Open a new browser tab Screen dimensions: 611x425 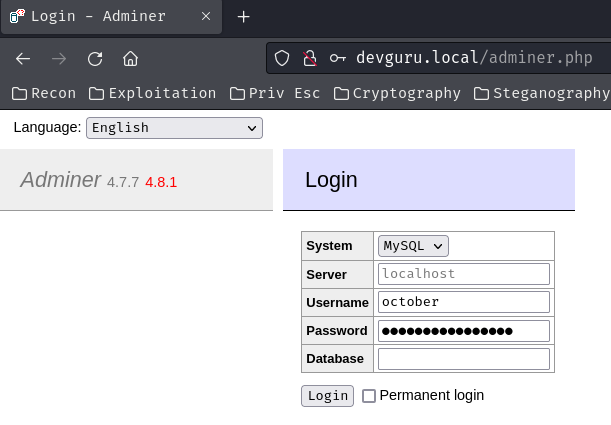[244, 17]
